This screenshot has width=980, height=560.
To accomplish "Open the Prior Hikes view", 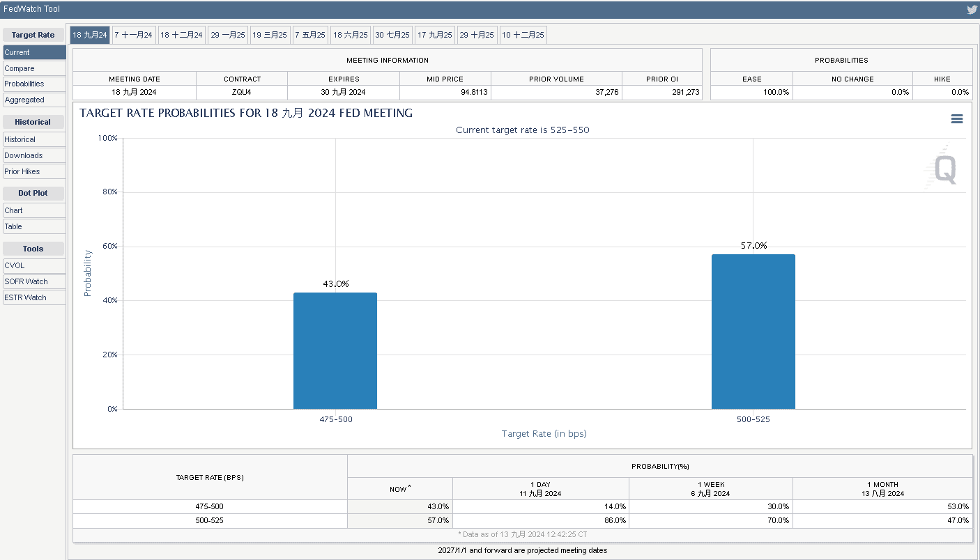I will point(34,171).
